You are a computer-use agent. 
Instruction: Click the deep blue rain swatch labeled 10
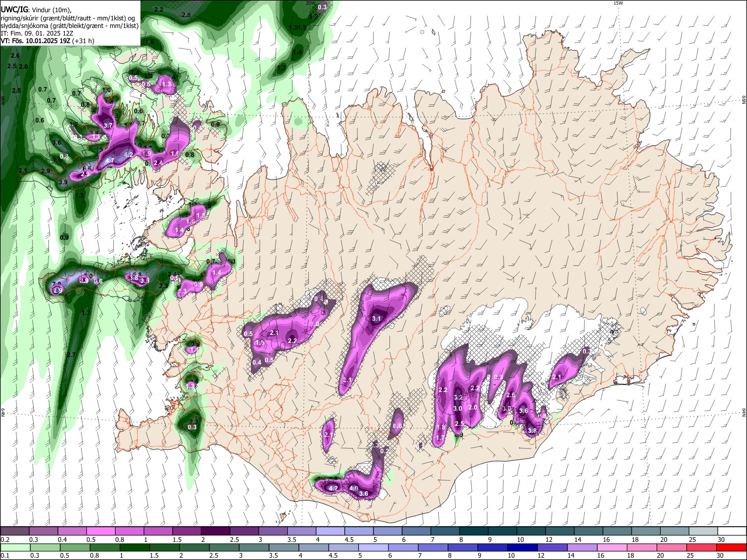523,547
